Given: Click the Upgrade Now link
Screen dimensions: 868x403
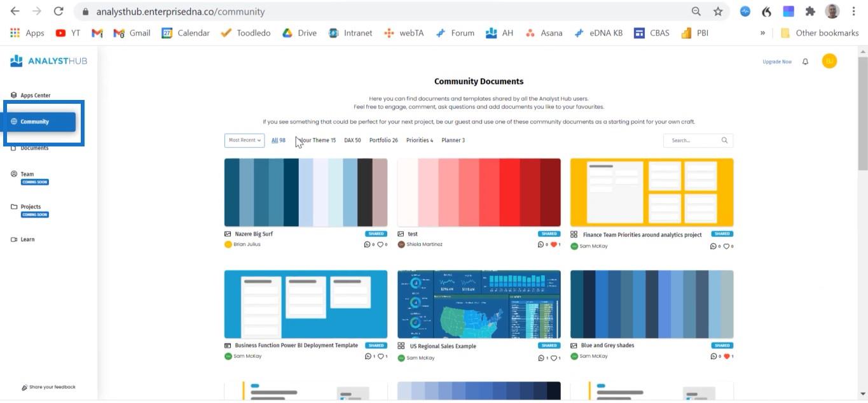Looking at the screenshot, I should [x=777, y=62].
